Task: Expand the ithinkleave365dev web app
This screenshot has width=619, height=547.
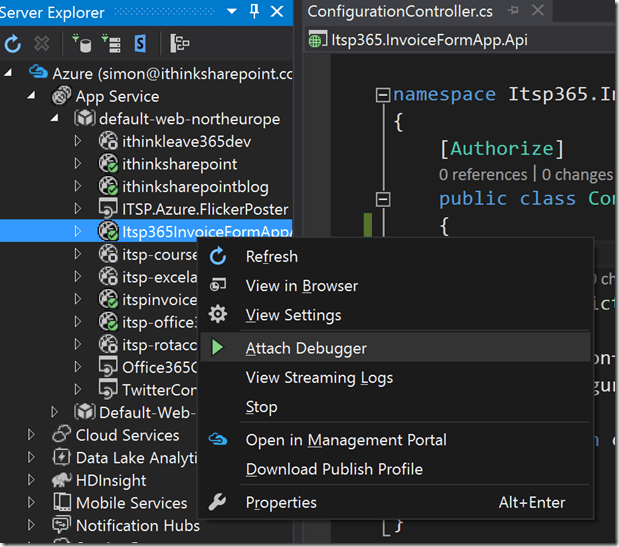Action: [79, 141]
